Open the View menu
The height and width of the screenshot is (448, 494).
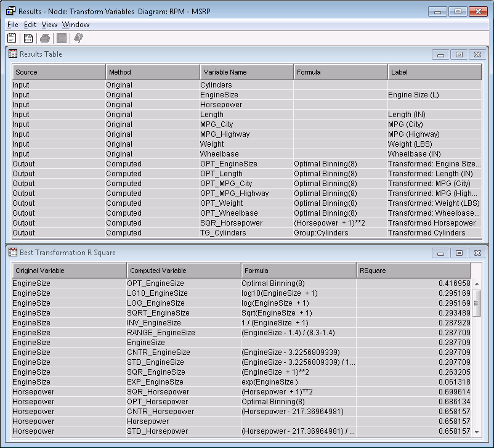[x=49, y=24]
